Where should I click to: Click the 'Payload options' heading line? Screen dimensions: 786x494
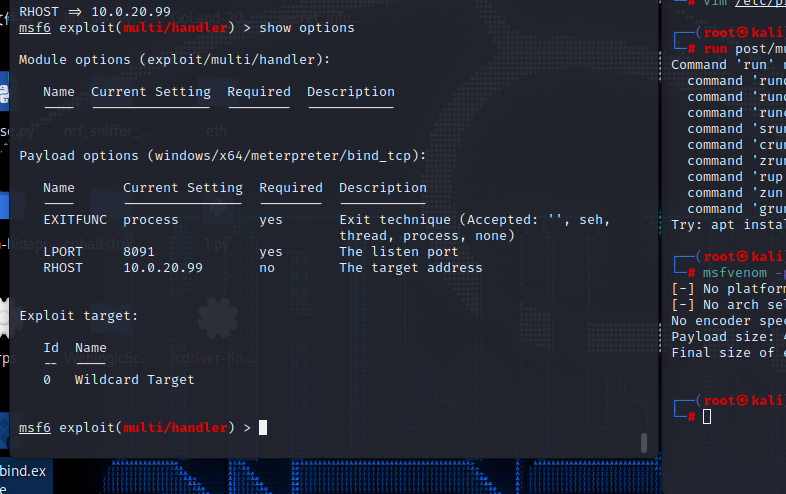pyautogui.click(x=222, y=156)
